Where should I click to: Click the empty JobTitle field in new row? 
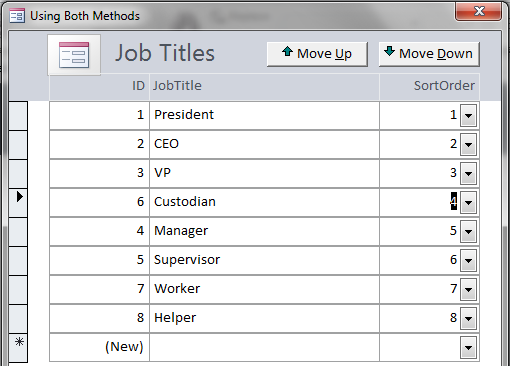click(264, 347)
